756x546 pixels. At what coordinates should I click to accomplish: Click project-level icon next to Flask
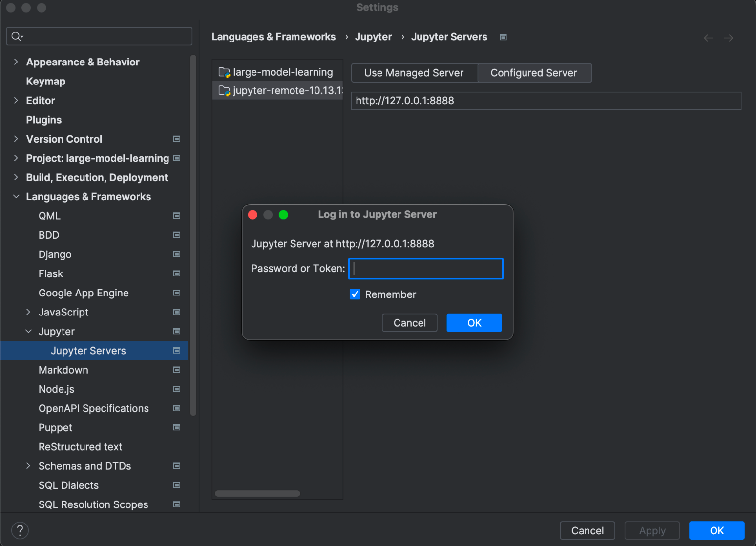(177, 274)
